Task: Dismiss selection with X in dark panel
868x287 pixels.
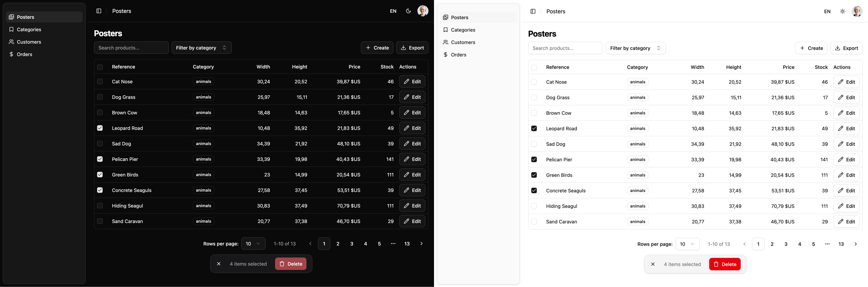Action: (x=219, y=264)
